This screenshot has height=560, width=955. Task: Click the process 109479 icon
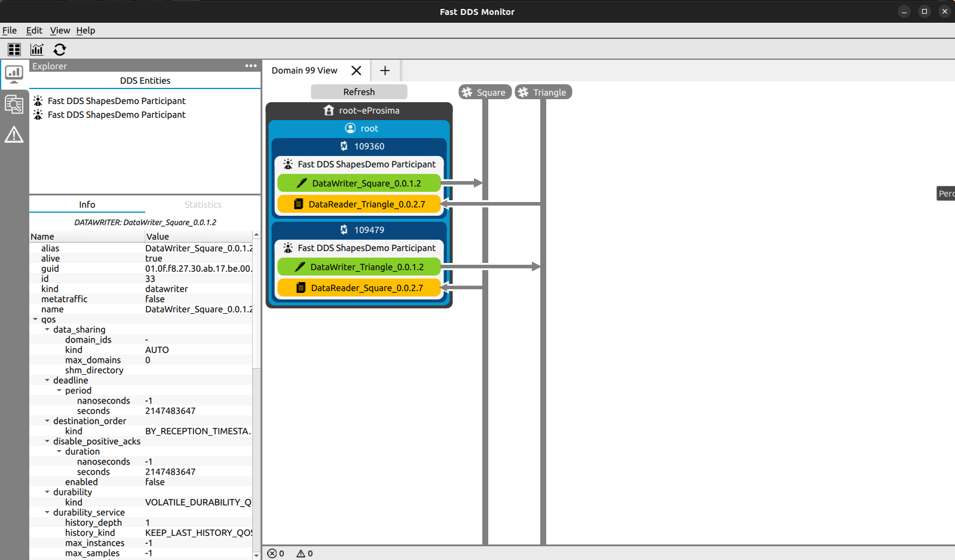(x=344, y=229)
